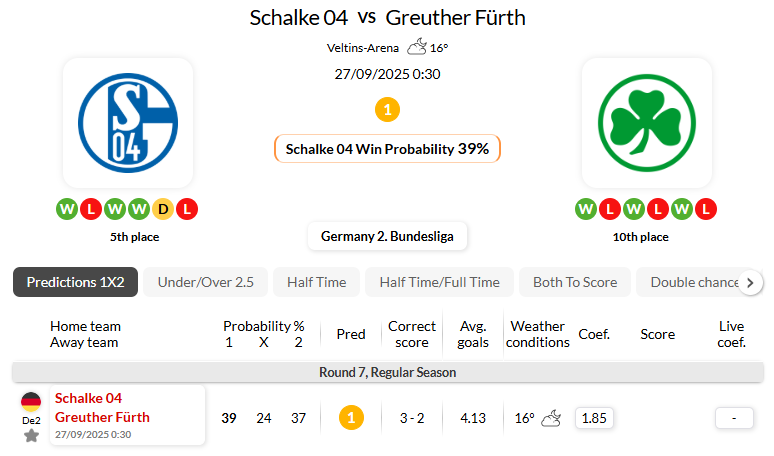Click the weather icon in the match row
This screenshot has height=456, width=774.
point(551,418)
